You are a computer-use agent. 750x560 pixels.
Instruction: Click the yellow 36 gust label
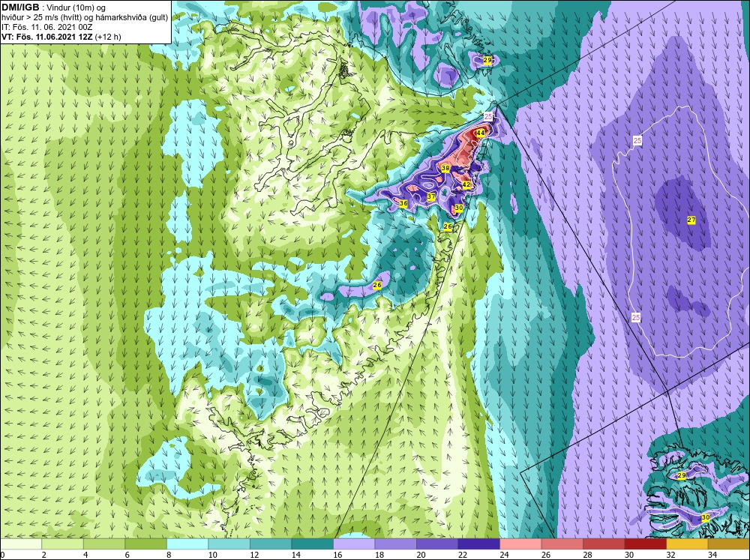click(x=403, y=203)
